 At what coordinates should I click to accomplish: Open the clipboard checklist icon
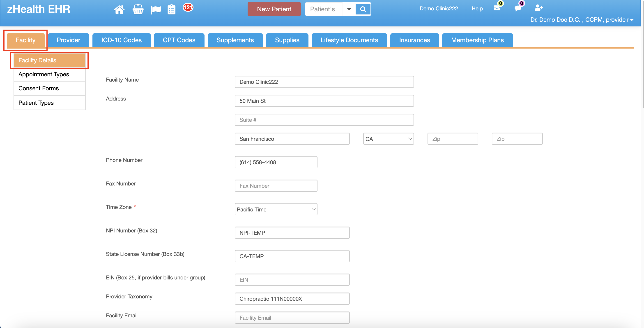[171, 9]
